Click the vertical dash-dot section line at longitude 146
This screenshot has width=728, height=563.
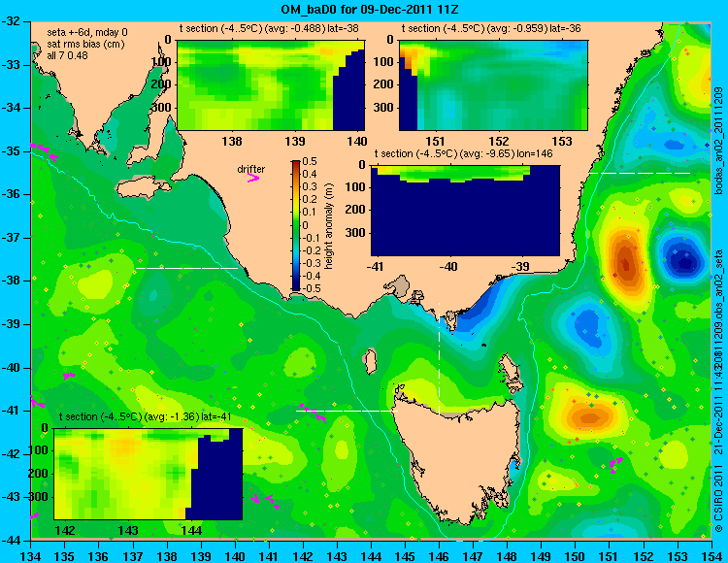[439, 358]
